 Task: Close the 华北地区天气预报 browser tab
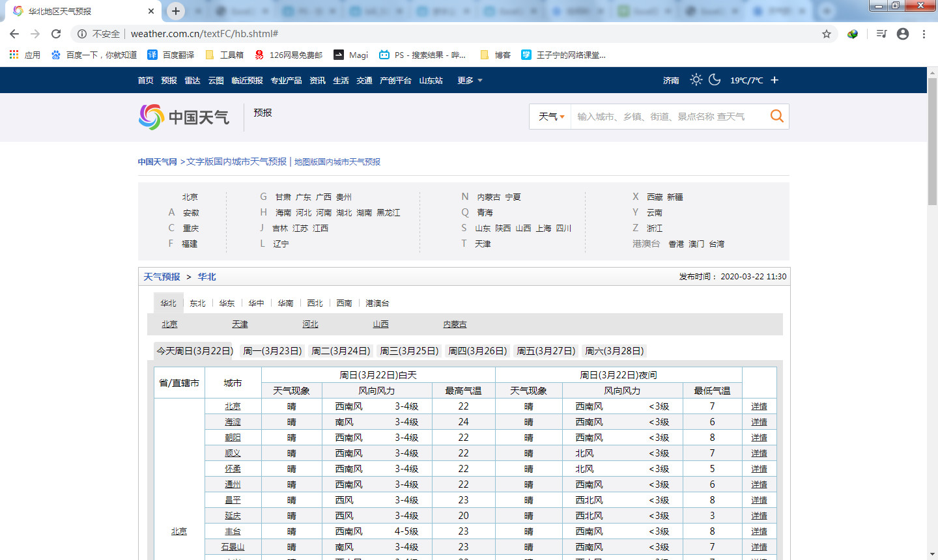tap(151, 11)
